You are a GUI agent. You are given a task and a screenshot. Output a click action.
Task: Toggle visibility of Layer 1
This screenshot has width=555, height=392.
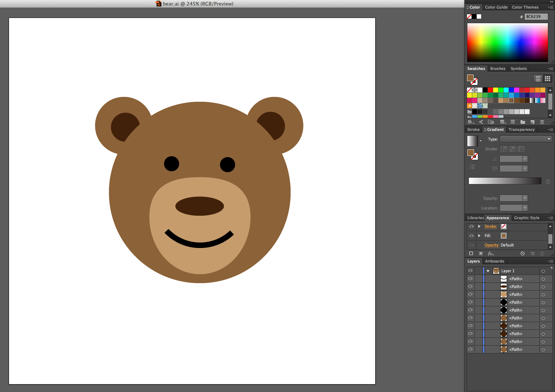tap(470, 271)
